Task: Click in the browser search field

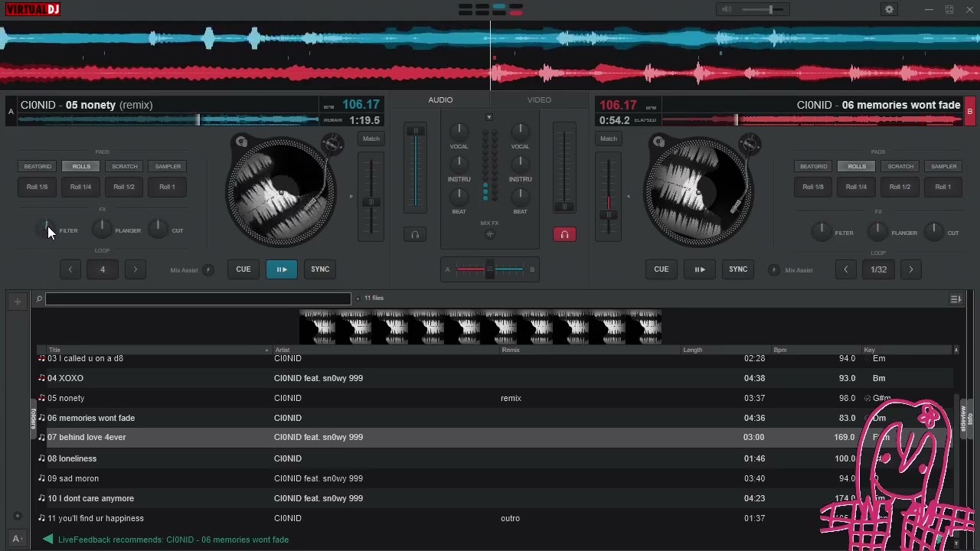Action: (198, 299)
